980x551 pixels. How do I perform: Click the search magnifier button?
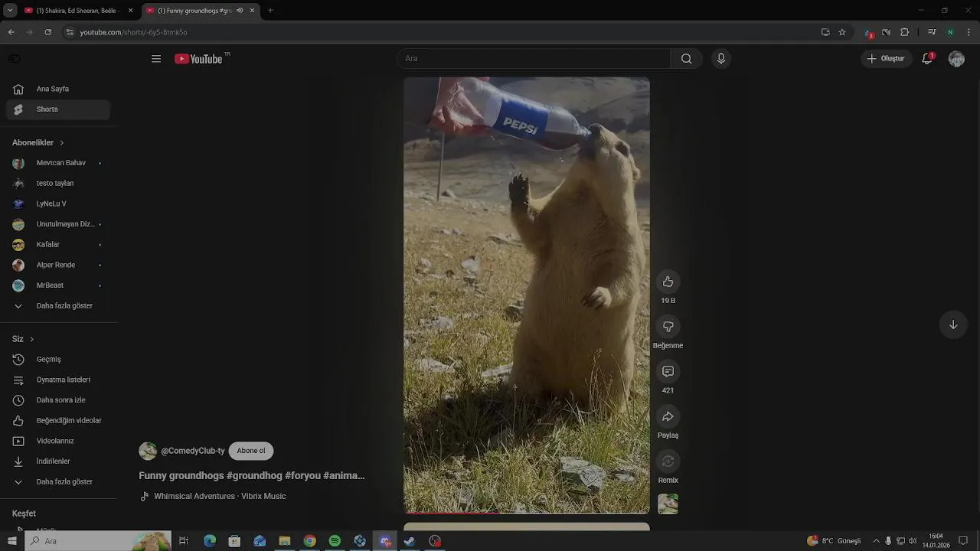(687, 59)
